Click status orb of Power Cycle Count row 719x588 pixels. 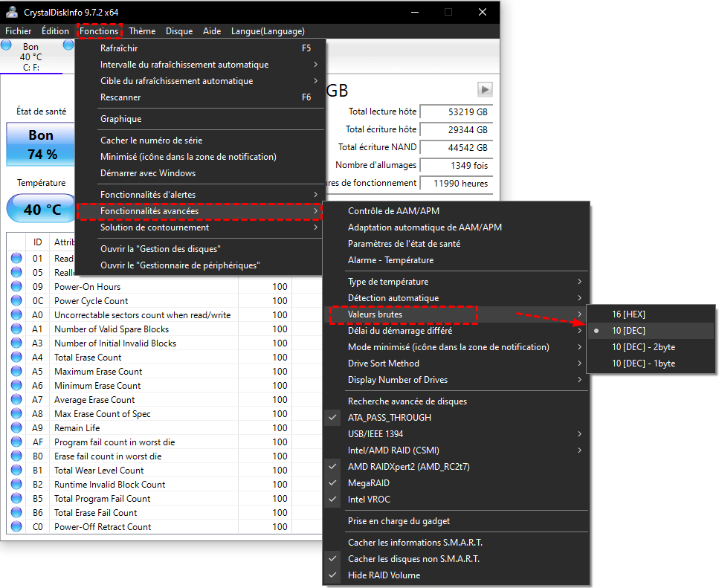coord(16,300)
